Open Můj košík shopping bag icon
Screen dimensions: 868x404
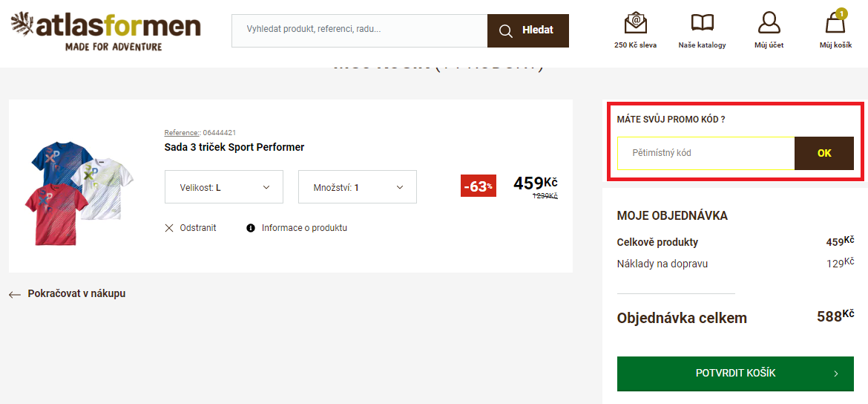(x=835, y=25)
